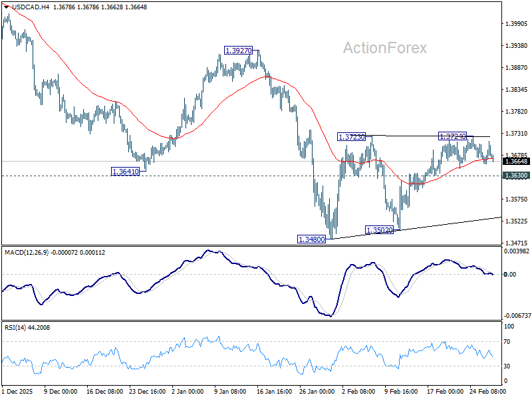Screen dimensions: 532x399
Task: Click the RSI 70 level label
Action: 507,342
